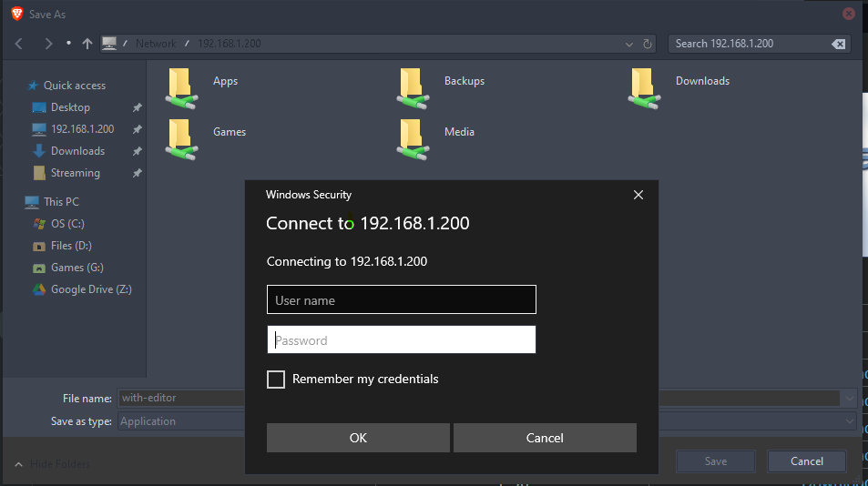
Task: Tick Remember my credentials checkbox
Action: coord(276,380)
